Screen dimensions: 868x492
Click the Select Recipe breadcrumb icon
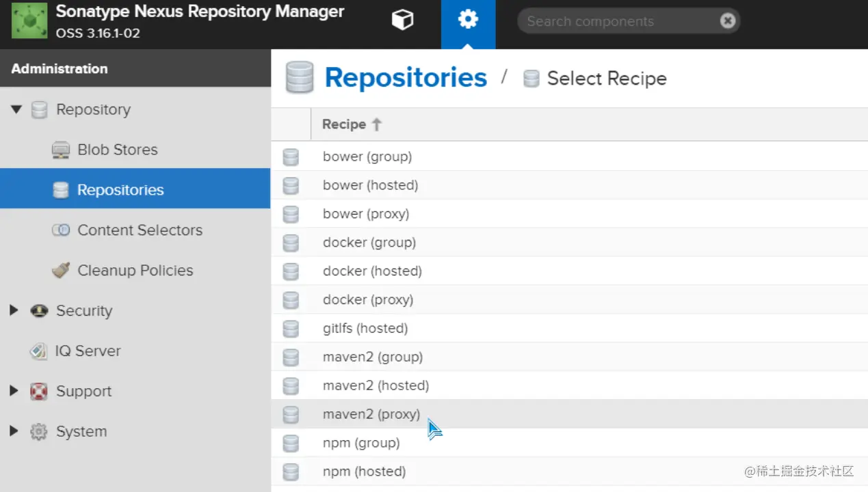(531, 79)
